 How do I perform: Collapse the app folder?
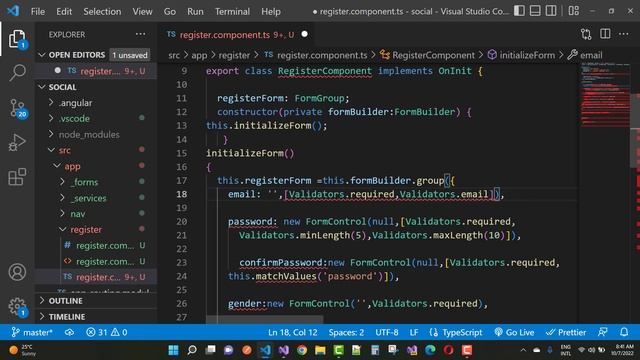[96, 166]
